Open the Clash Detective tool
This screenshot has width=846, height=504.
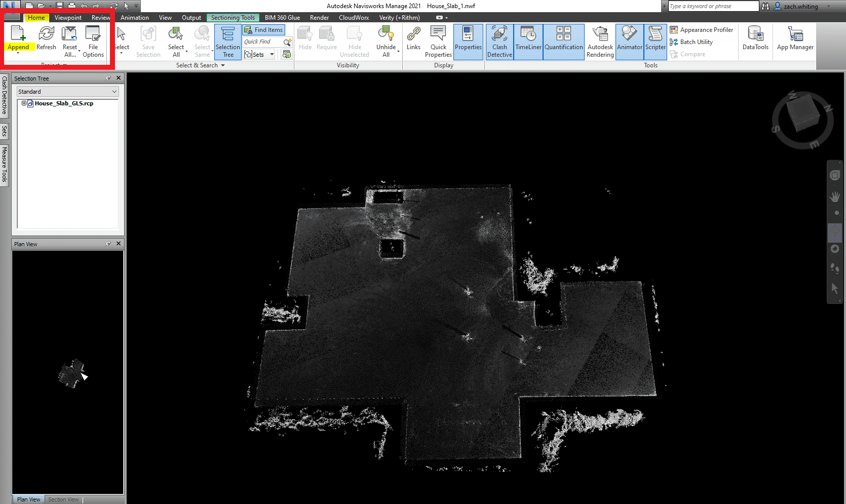499,41
